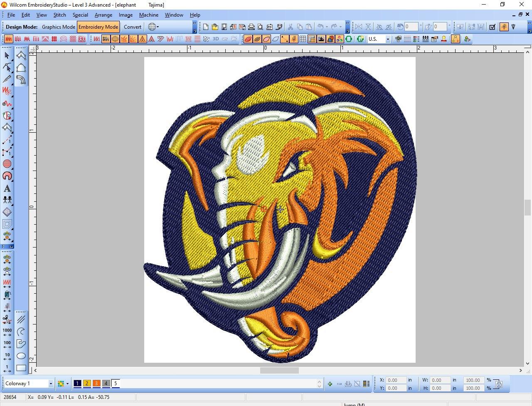This screenshot has width=532, height=406.
Task: Click the Lettering tool (letter A)
Action: click(7, 188)
